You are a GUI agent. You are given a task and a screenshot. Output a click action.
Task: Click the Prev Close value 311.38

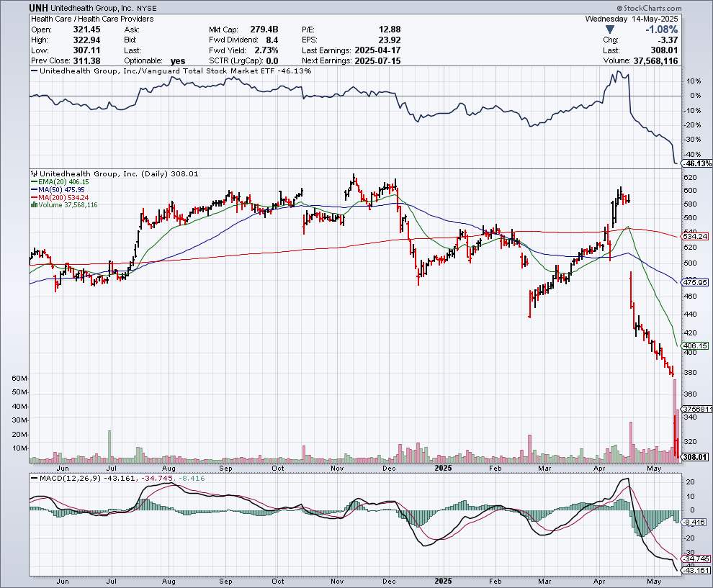point(87,60)
